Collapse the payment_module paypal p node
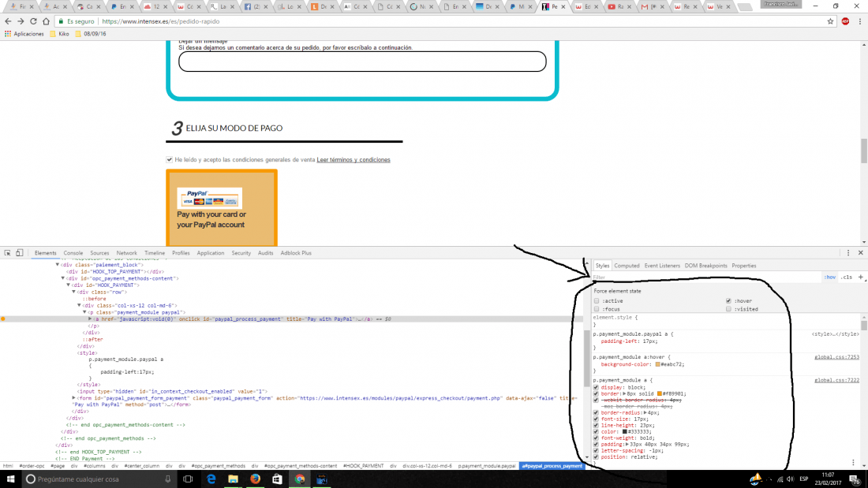Screen dimensions: 868x488 click(84, 312)
